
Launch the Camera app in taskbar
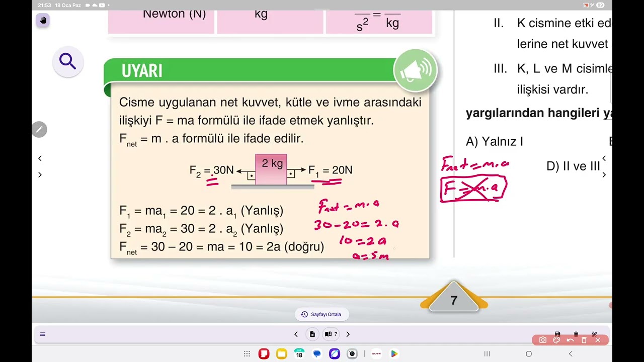(352, 354)
